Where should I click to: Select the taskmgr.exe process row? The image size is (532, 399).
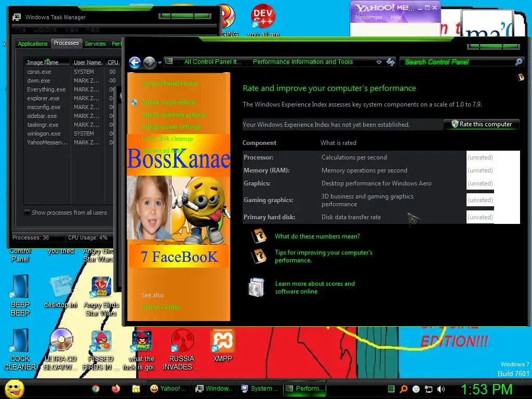70,125
